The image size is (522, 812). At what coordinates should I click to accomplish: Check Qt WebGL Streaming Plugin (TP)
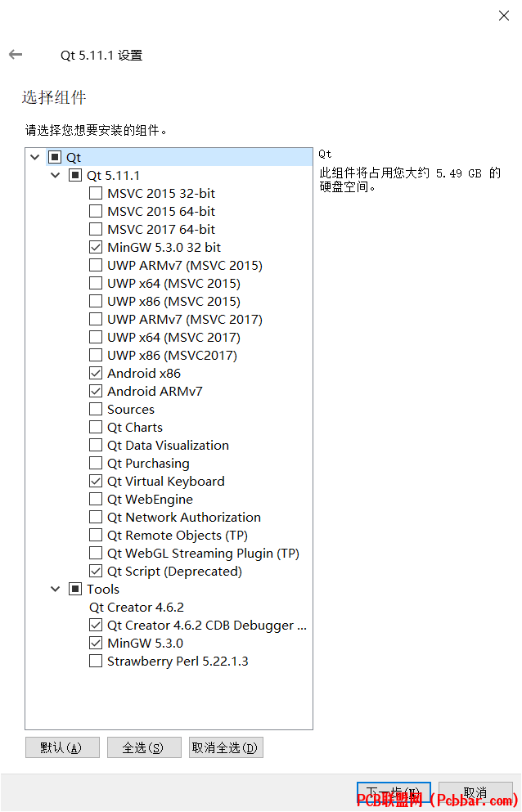click(x=96, y=553)
